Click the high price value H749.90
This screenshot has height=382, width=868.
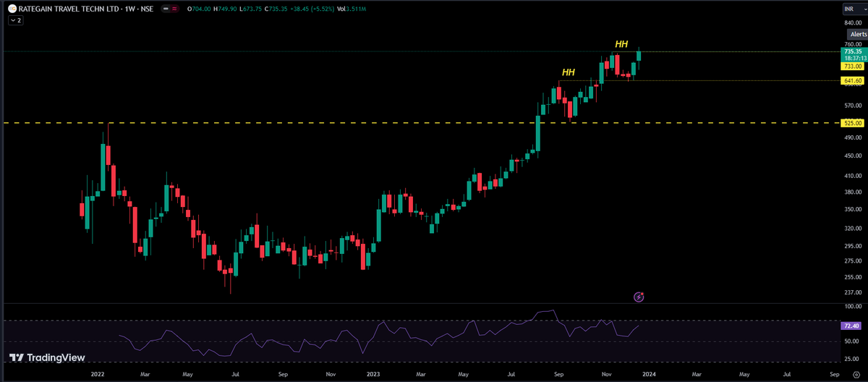click(226, 9)
